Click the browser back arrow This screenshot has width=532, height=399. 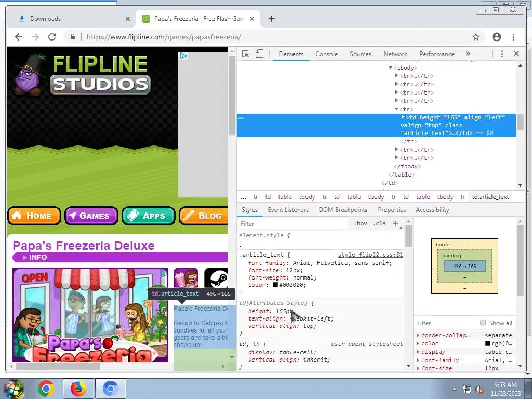tap(19, 37)
